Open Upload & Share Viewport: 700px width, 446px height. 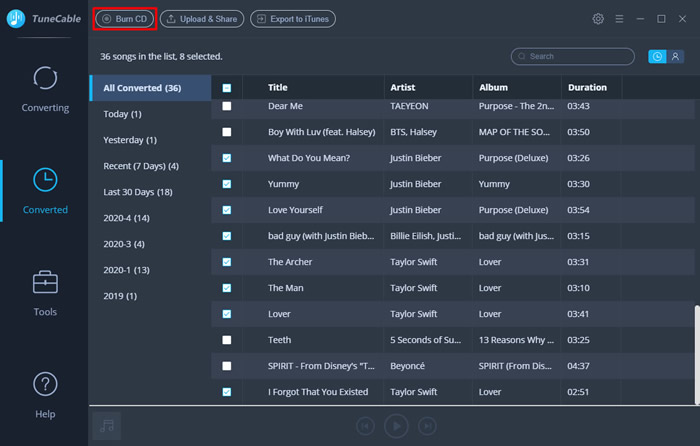[x=202, y=19]
